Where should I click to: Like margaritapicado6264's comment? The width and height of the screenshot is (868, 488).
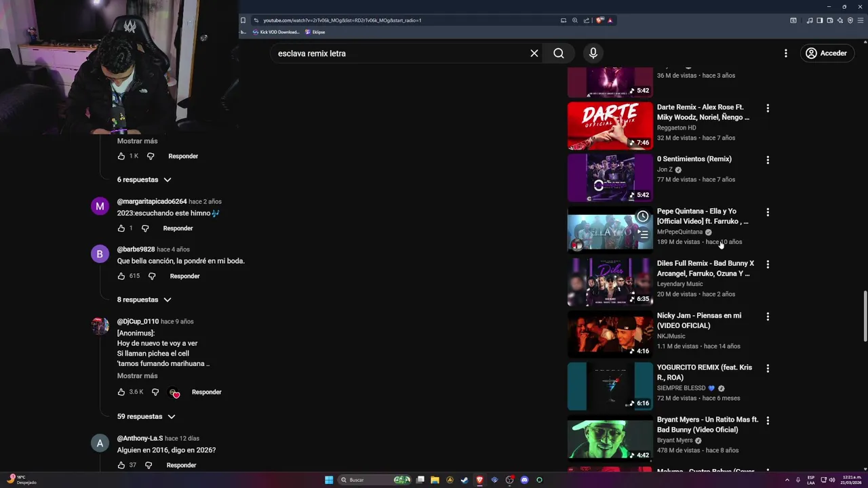(x=121, y=228)
